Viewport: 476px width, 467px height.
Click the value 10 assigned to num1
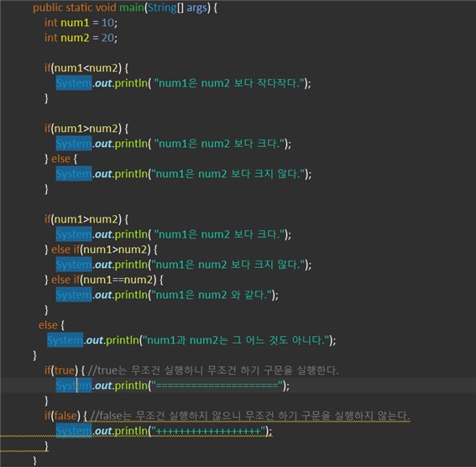coord(107,23)
